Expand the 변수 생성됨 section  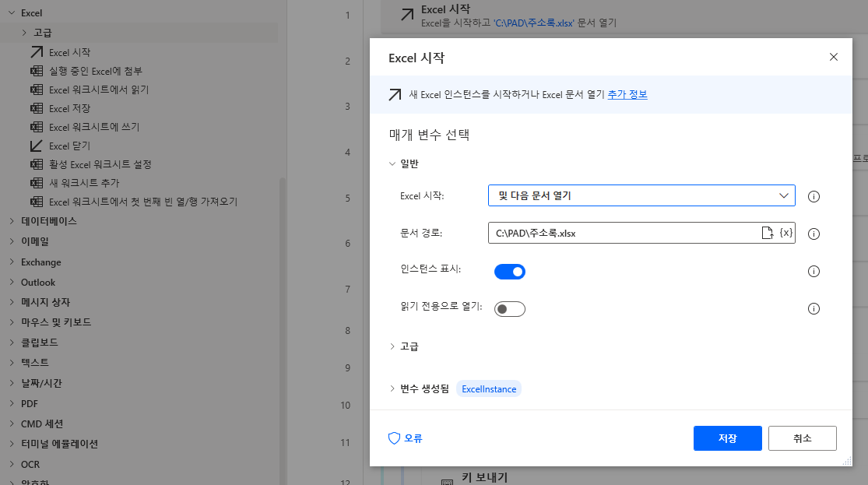[x=392, y=388]
